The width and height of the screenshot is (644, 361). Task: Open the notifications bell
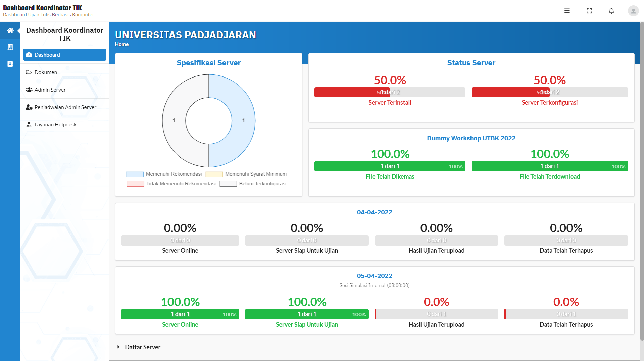point(611,11)
